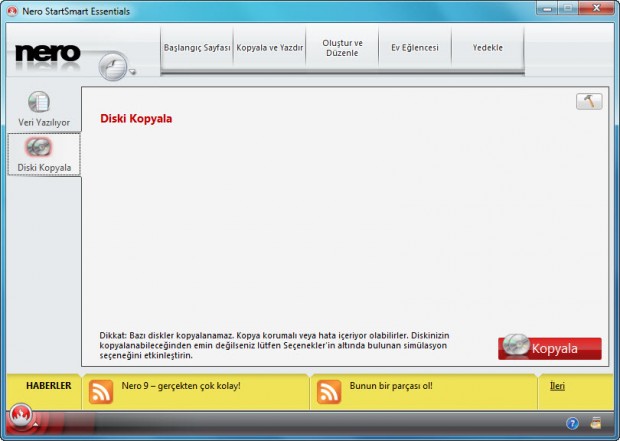Minimize the Nero StartSmart window

point(547,9)
